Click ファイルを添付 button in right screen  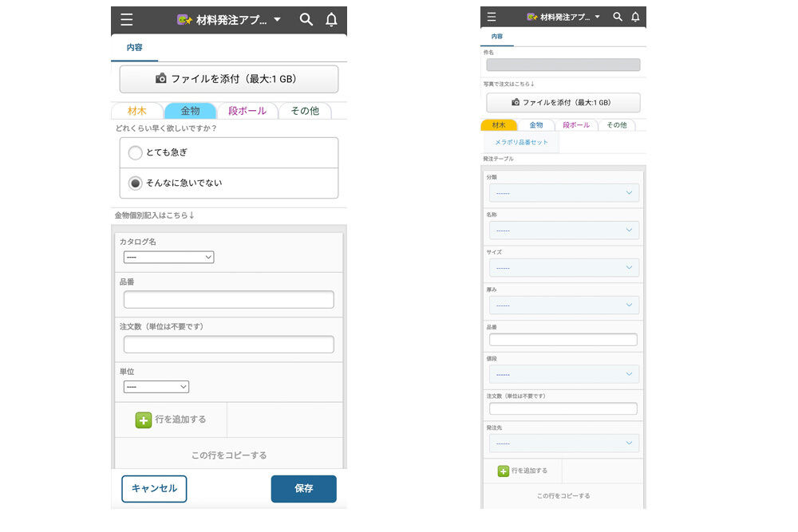tap(563, 102)
